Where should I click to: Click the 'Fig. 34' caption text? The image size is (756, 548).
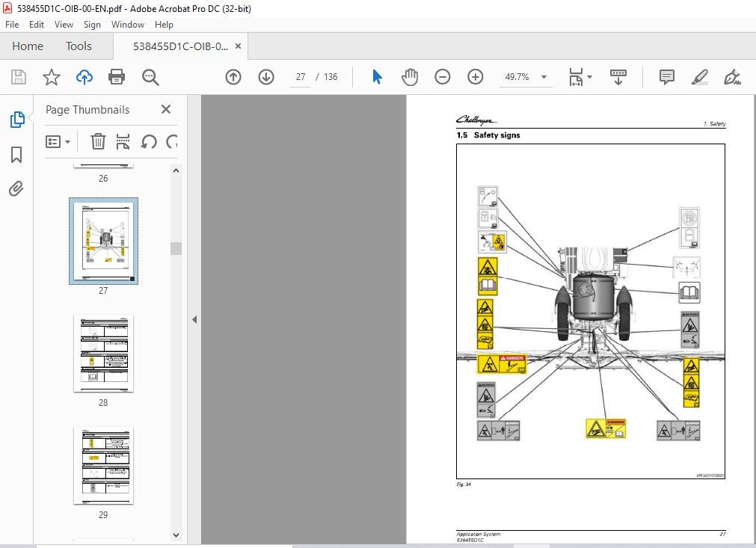tap(464, 484)
